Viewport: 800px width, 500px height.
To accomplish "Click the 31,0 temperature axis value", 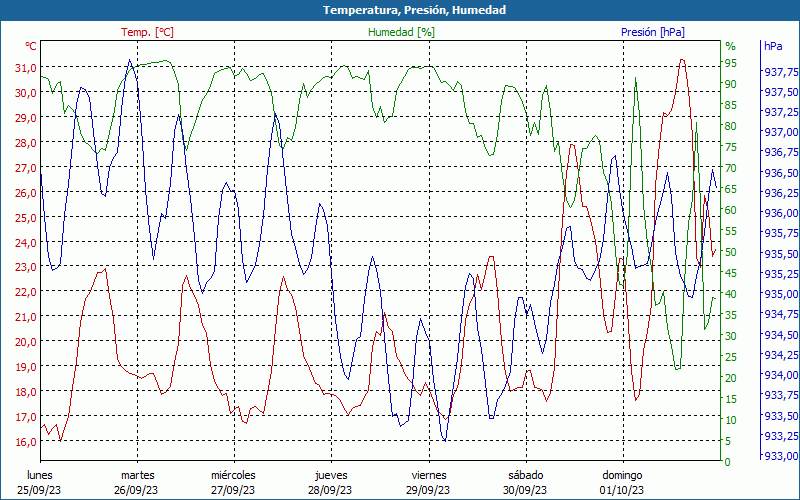I will pyautogui.click(x=27, y=68).
